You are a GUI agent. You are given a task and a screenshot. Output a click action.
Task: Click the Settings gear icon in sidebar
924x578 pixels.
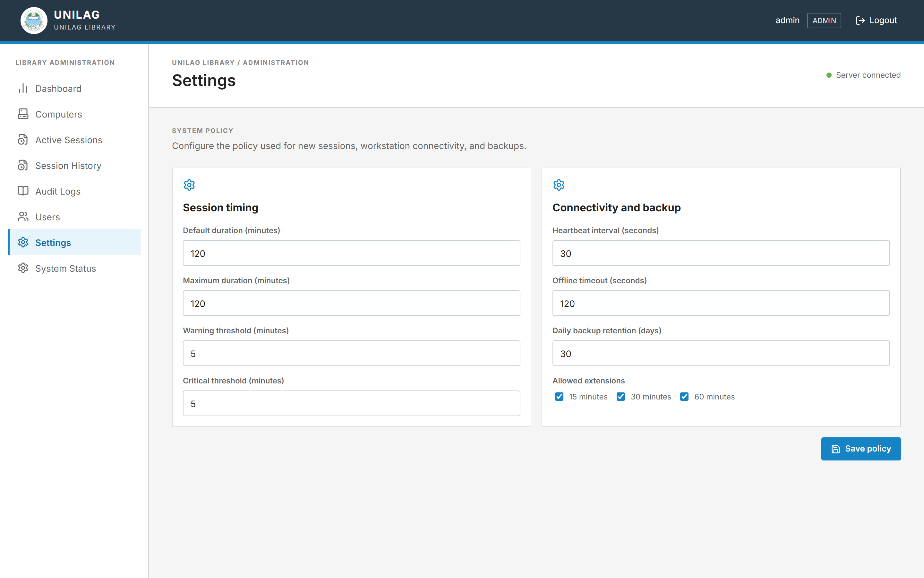(23, 242)
